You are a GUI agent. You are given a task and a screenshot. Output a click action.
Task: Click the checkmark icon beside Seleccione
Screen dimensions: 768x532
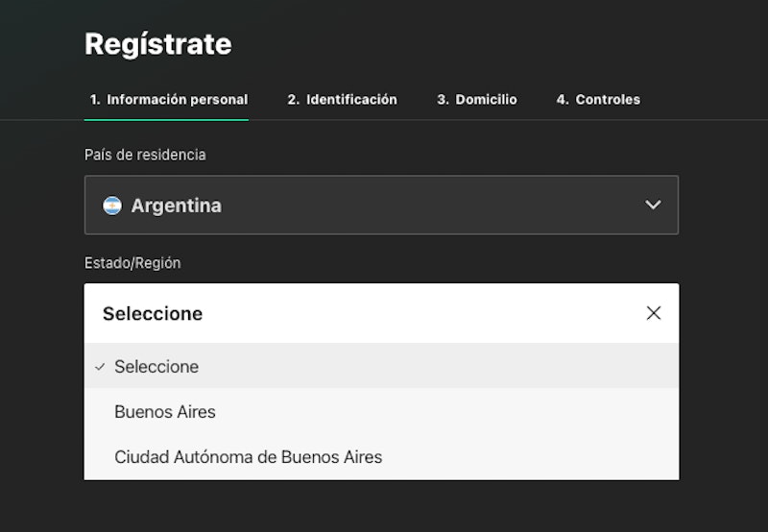(x=100, y=367)
